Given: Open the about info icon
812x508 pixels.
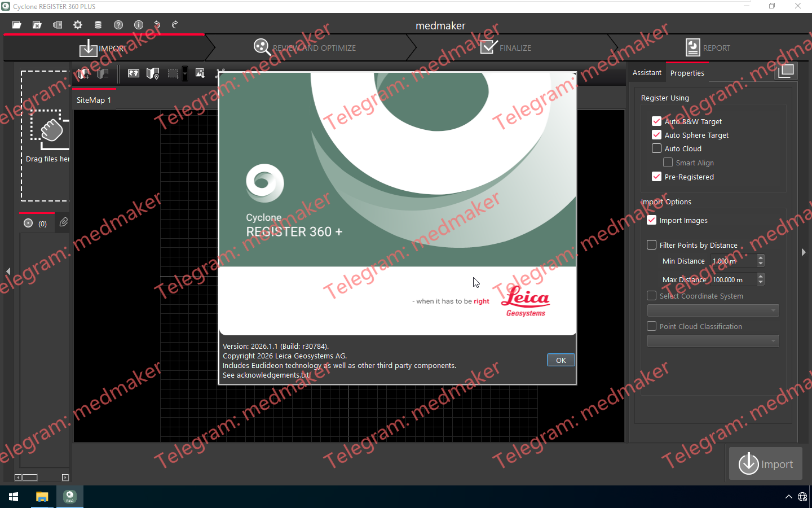Looking at the screenshot, I should [x=138, y=25].
